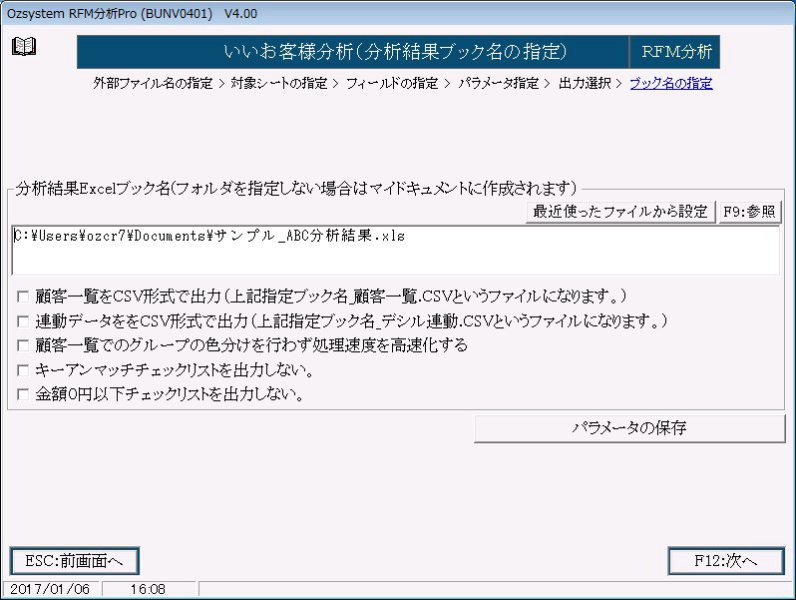Image resolution: width=796 pixels, height=600 pixels.
Task: Click the 出力選択 breadcrumb step
Action: pyautogui.click(x=583, y=84)
